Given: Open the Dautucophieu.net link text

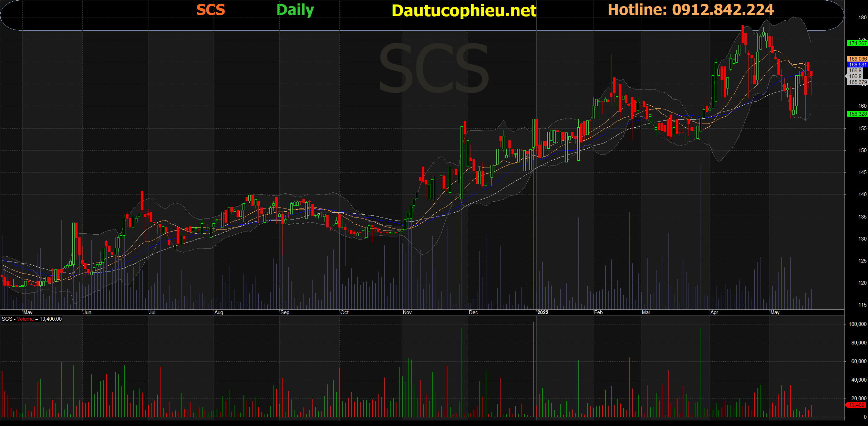Looking at the screenshot, I should [464, 11].
